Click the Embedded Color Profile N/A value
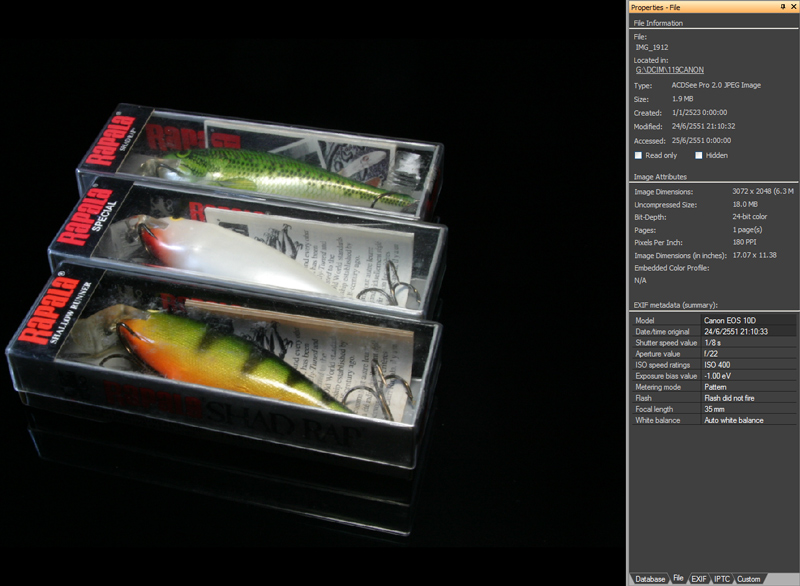Viewport: 800px width, 586px height. click(640, 281)
